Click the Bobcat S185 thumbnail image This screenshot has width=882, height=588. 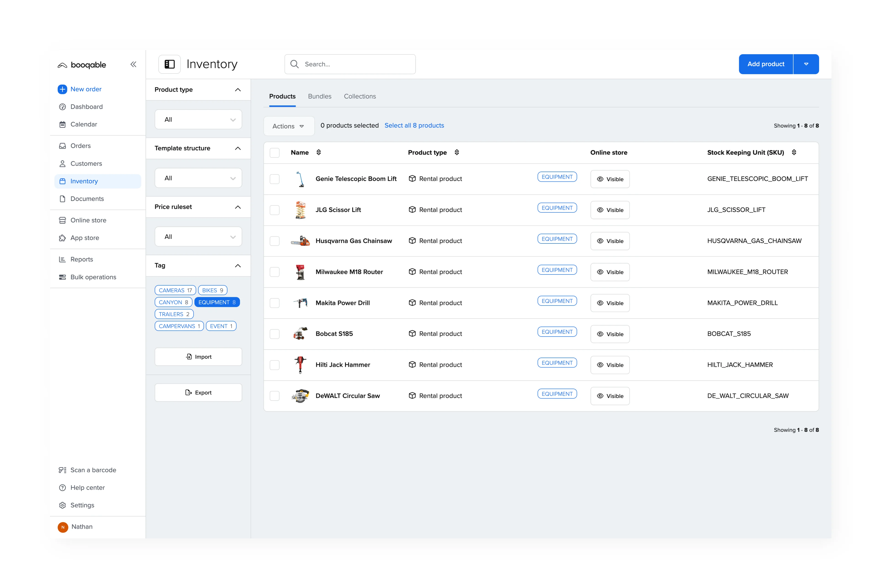pos(300,334)
